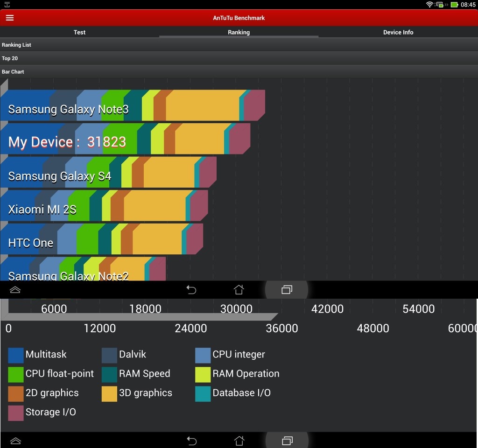Tap the upper recent apps icon
The height and width of the screenshot is (448, 478).
click(287, 289)
